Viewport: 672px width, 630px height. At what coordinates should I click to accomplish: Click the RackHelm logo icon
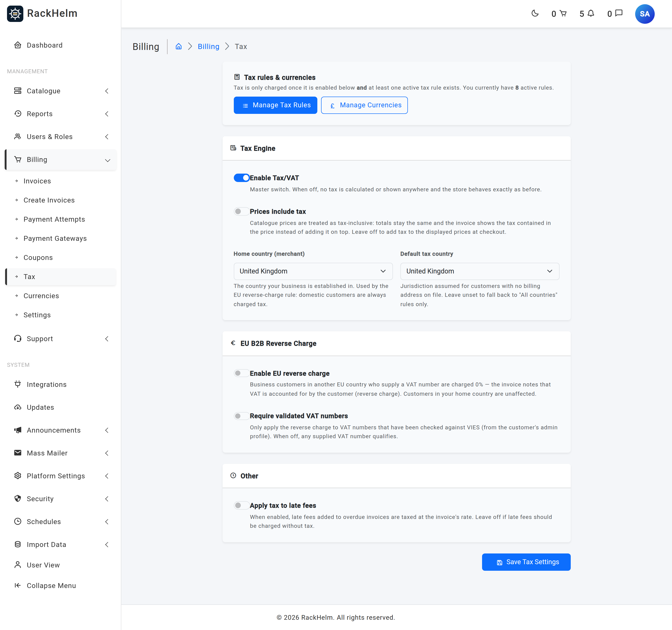(15, 14)
